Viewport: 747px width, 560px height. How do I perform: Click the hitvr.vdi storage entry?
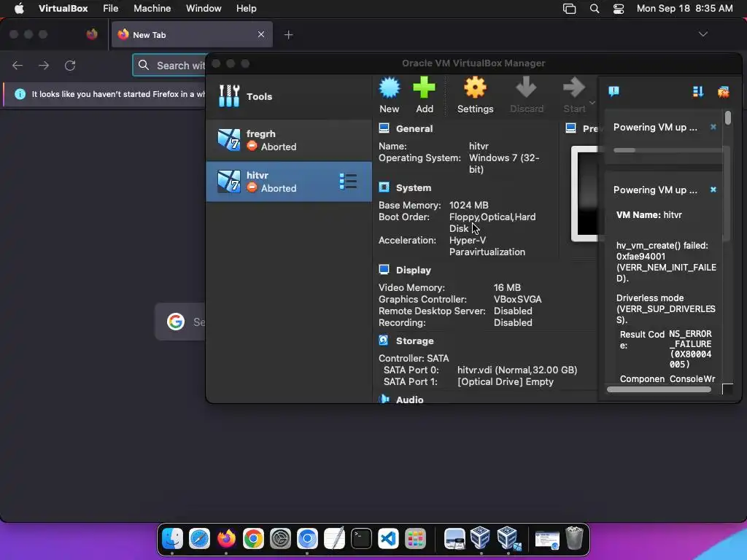[x=517, y=370]
